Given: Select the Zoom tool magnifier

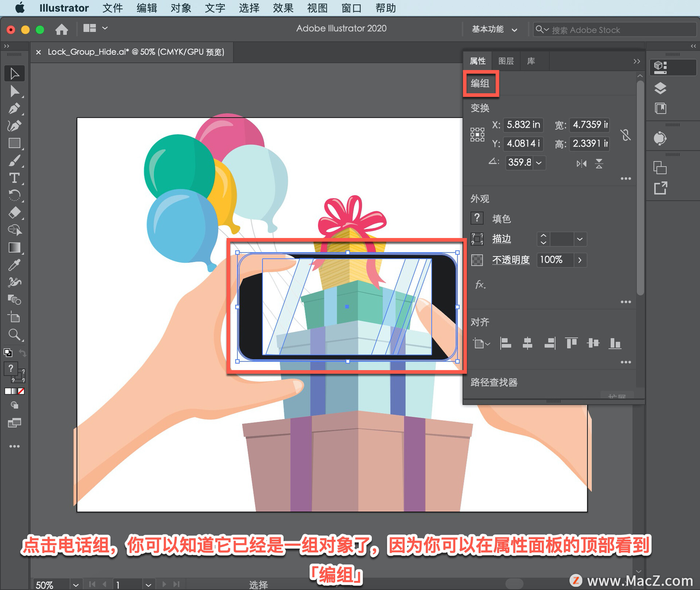Looking at the screenshot, I should point(15,335).
